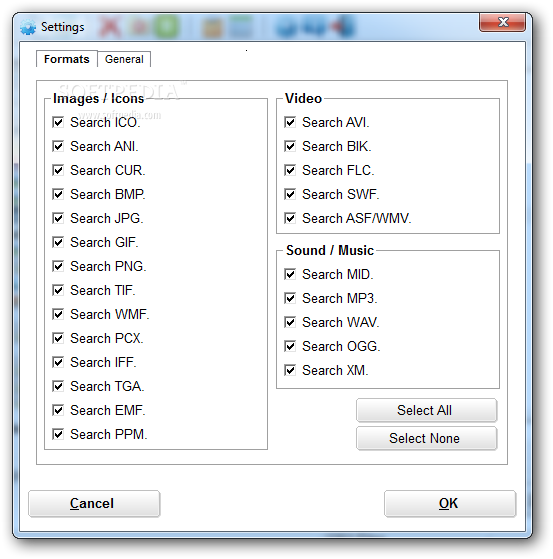Uncheck Search JPG checkbox
The height and width of the screenshot is (559, 553).
click(58, 219)
